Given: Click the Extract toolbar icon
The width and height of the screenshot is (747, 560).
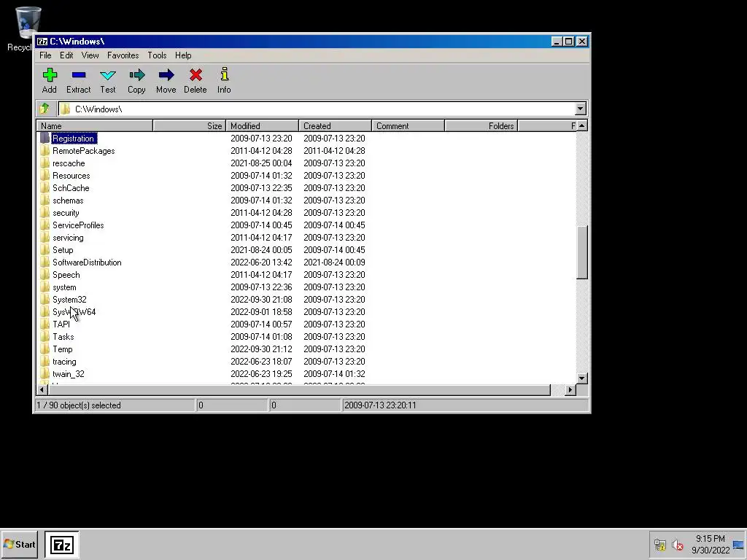Looking at the screenshot, I should 79,75.
